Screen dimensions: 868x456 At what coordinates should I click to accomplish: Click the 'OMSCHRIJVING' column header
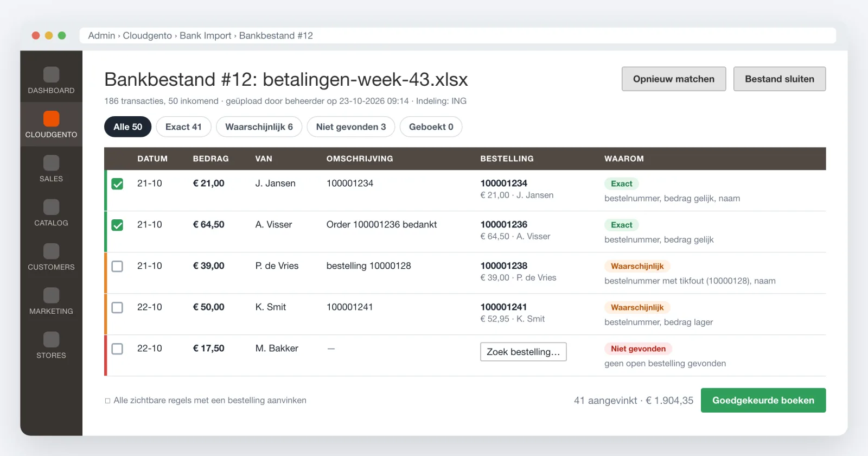click(x=360, y=159)
